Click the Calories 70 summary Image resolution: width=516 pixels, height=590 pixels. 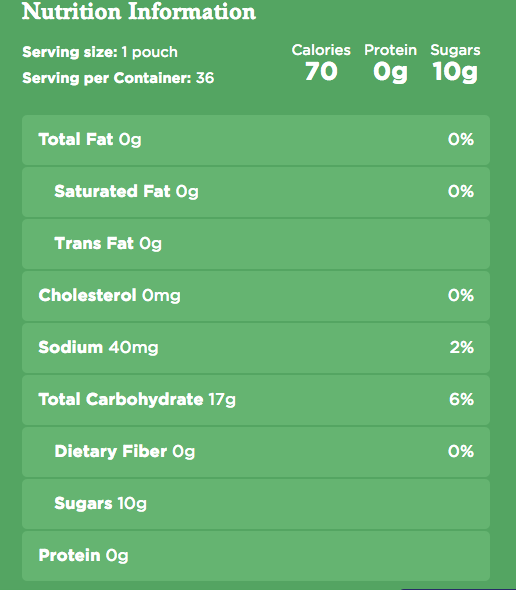click(321, 62)
